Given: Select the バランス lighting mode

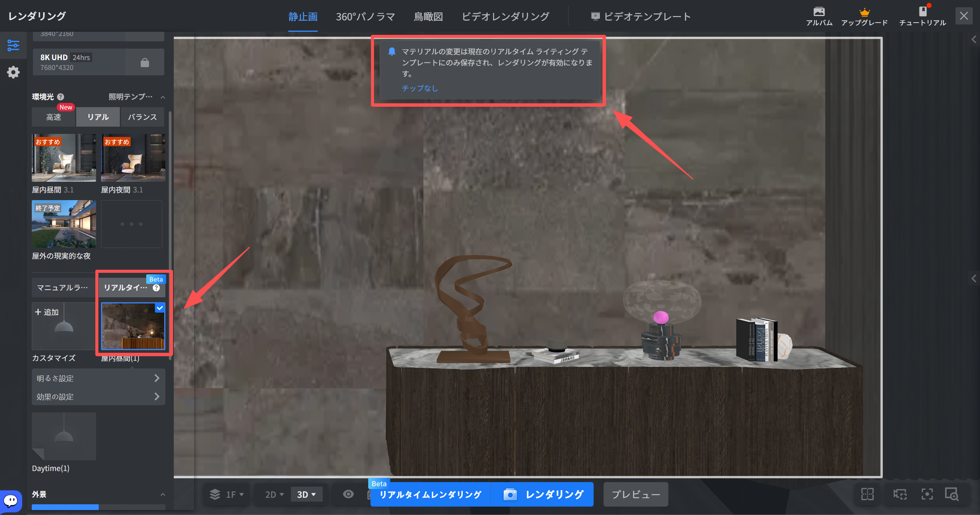Looking at the screenshot, I should 142,117.
